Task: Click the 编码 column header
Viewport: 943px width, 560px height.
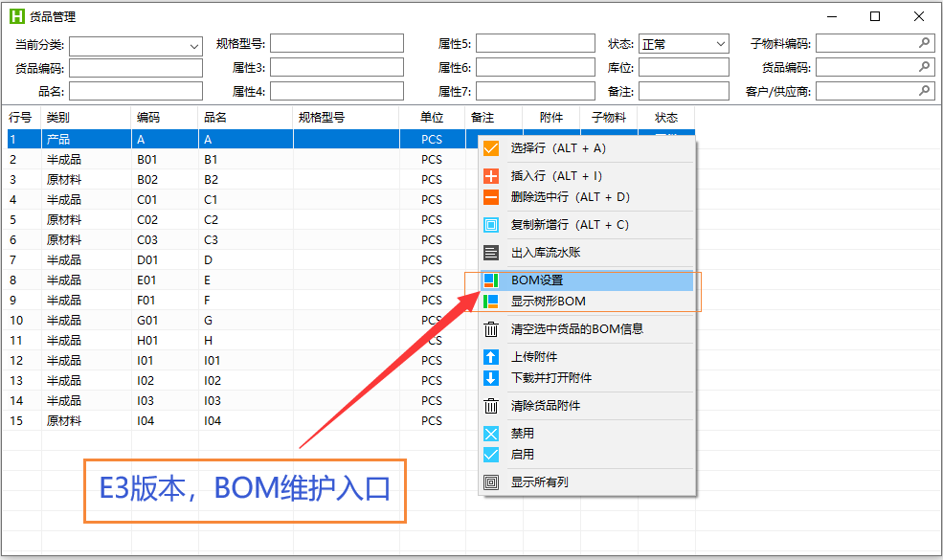Action: 165,118
